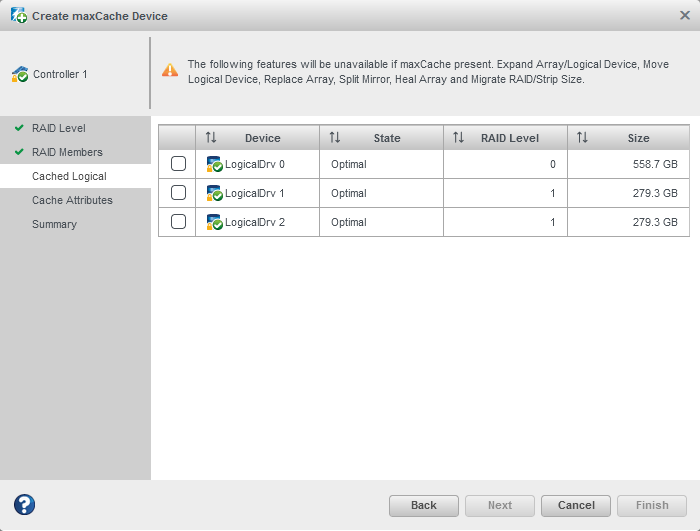The width and height of the screenshot is (700, 531).
Task: Click the 279.3 GB size of LogicalDrv 2
Action: coord(655,222)
